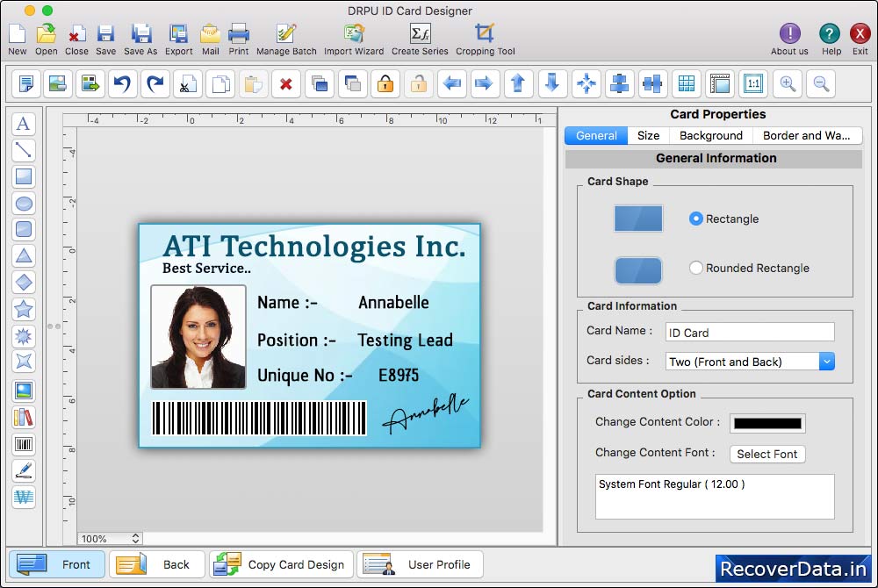The width and height of the screenshot is (878, 588).
Task: Click the Undo arrow icon
Action: point(122,84)
